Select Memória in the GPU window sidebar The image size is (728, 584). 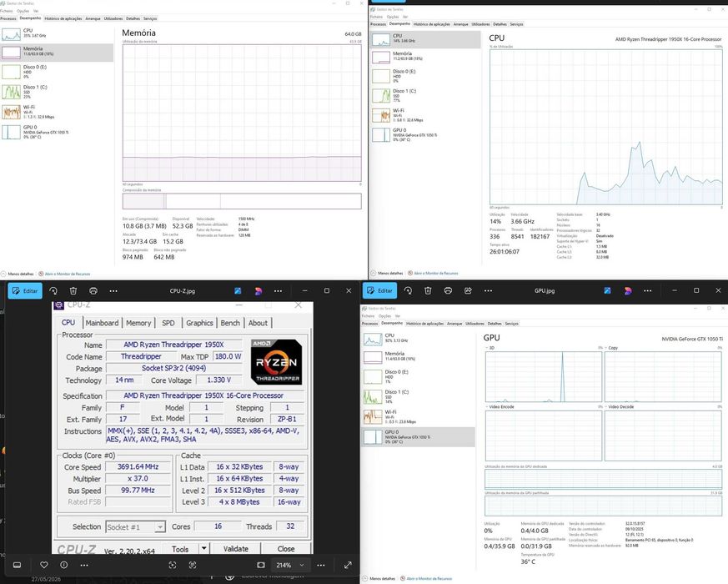coord(419,356)
